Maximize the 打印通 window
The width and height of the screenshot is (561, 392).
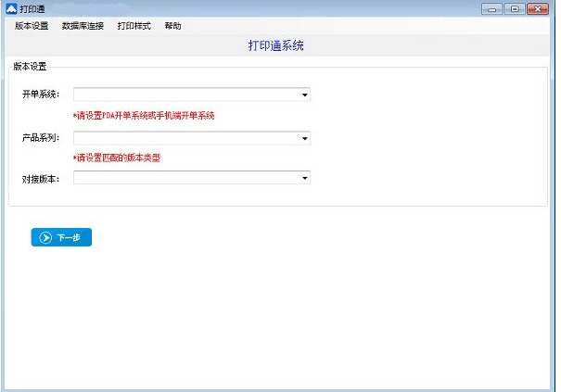coord(515,9)
